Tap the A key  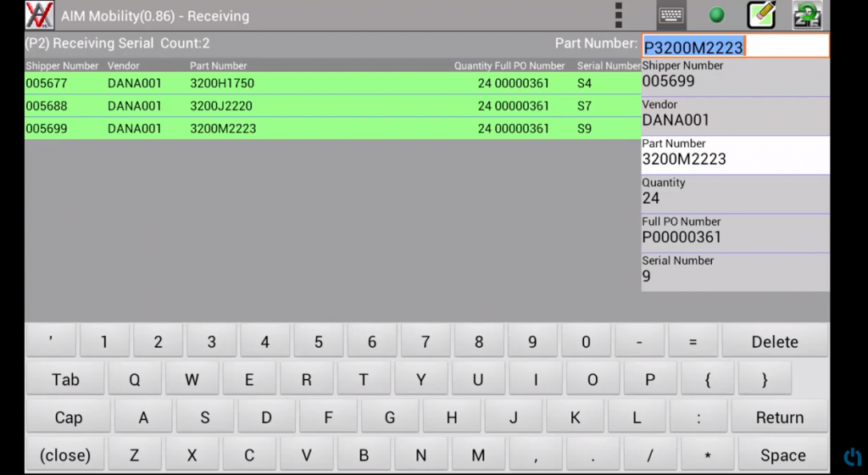pyautogui.click(x=143, y=416)
